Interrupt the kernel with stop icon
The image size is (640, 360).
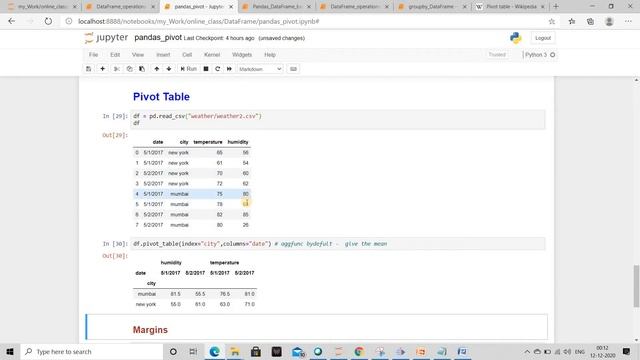tap(206, 69)
